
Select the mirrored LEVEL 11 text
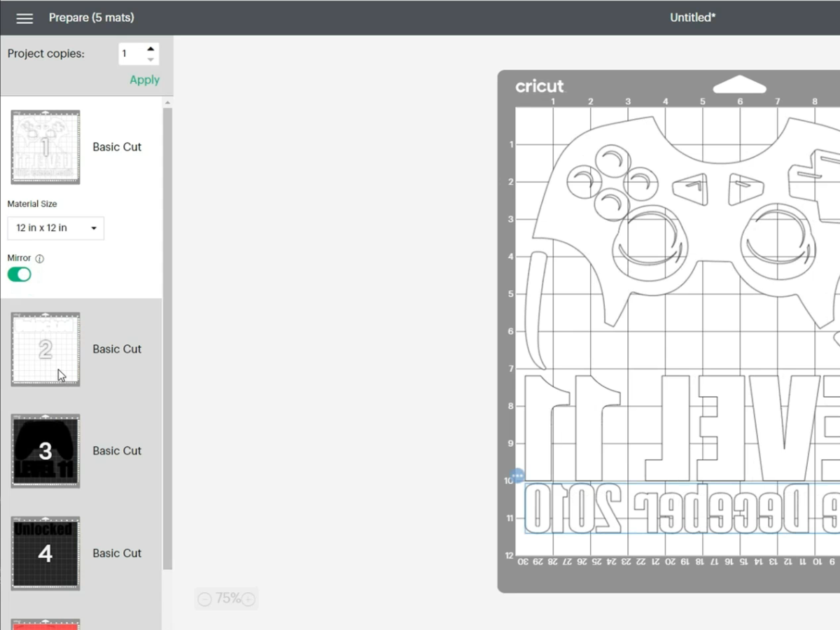pyautogui.click(x=682, y=427)
